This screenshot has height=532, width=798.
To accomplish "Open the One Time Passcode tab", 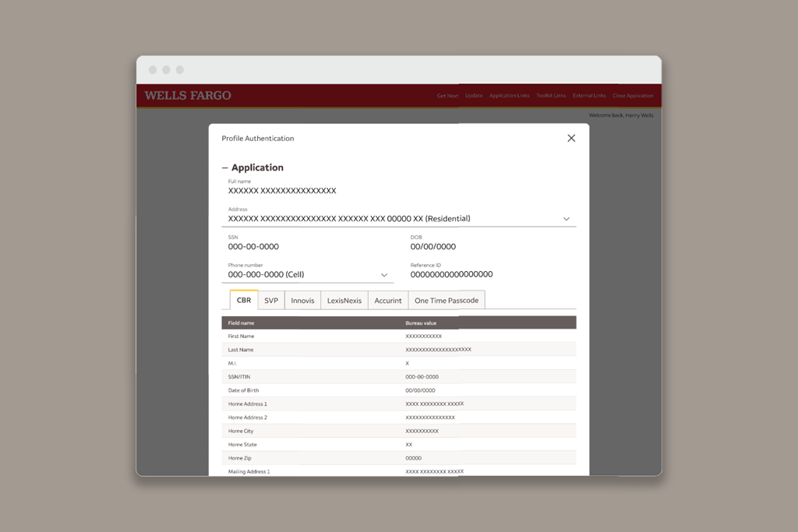I will pyautogui.click(x=447, y=300).
